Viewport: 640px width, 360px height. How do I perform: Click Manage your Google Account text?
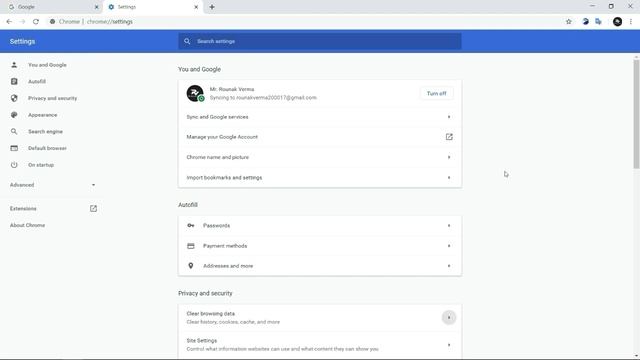222,137
